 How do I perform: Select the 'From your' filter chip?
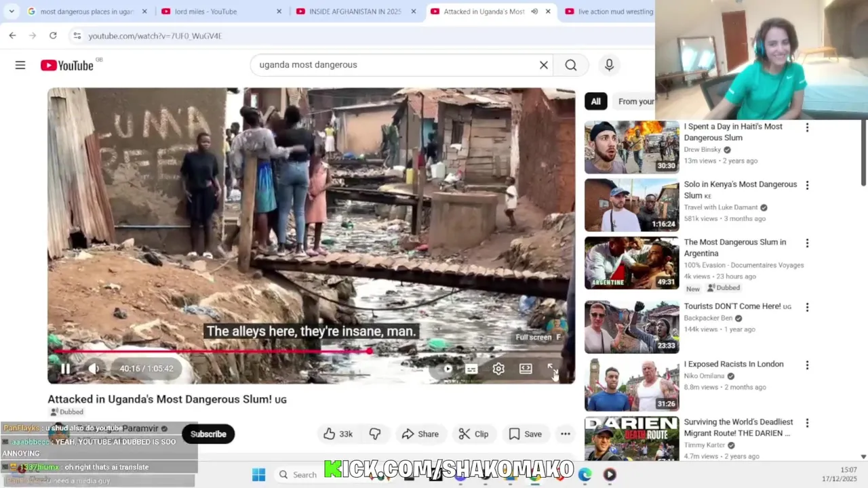click(635, 102)
